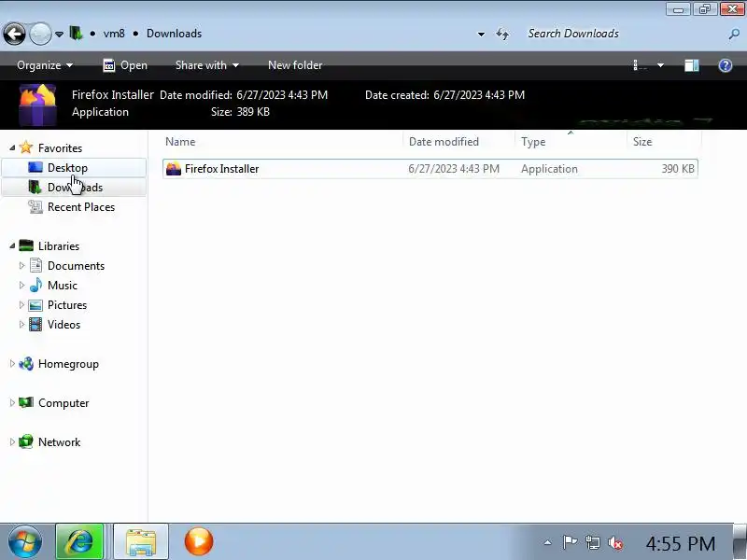Go back with the Back arrow button
747x560 pixels.
14,34
